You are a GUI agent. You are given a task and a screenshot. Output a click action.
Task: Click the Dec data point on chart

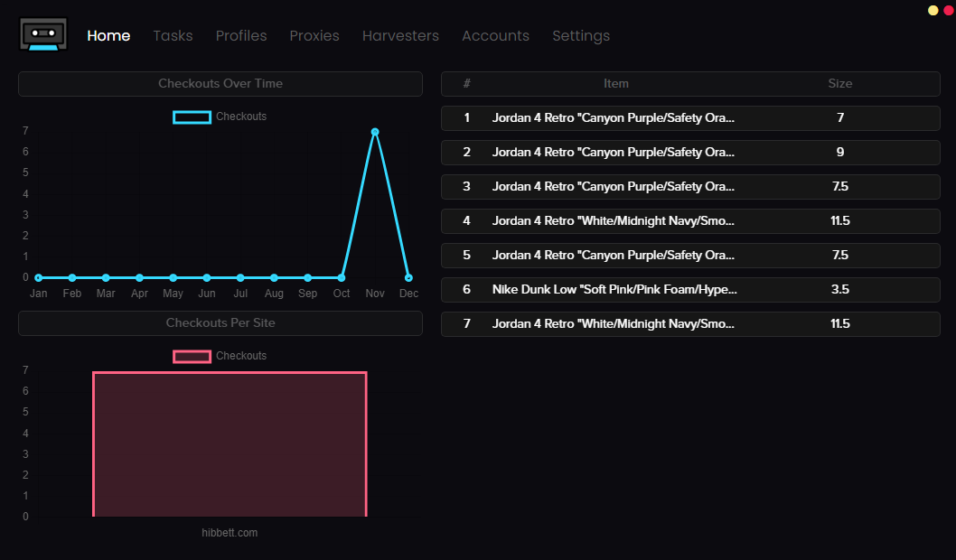[x=408, y=278]
